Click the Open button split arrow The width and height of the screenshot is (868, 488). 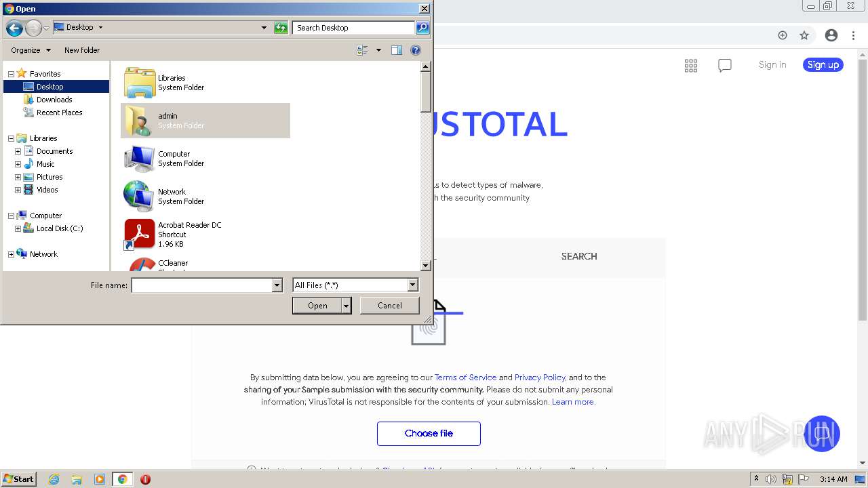pos(347,306)
